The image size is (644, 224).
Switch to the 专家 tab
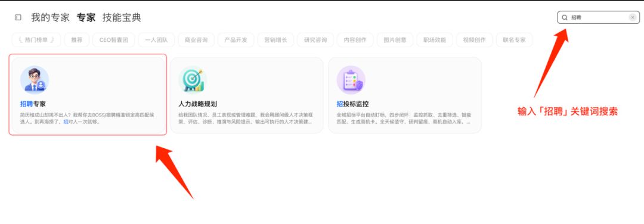click(x=86, y=17)
